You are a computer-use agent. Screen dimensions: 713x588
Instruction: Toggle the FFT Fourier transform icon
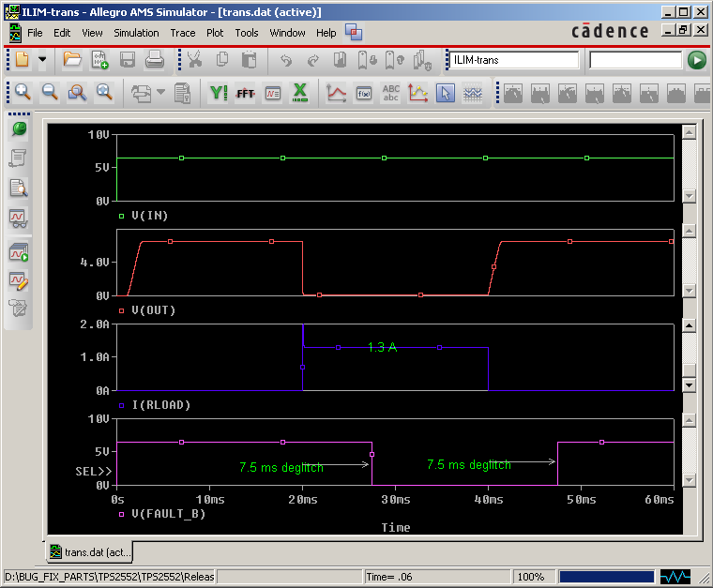point(246,93)
